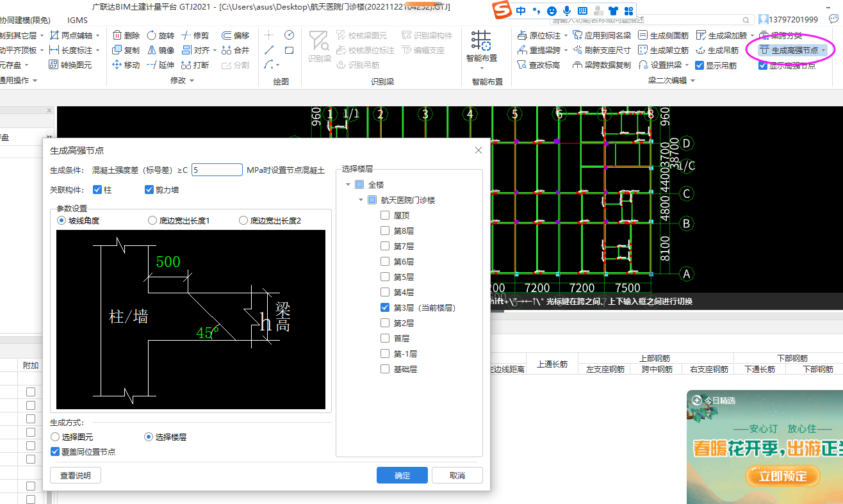Viewport: 843px width, 504px height.
Task: Expand the 梁二次编辑 group dropdown
Action: pos(691,81)
